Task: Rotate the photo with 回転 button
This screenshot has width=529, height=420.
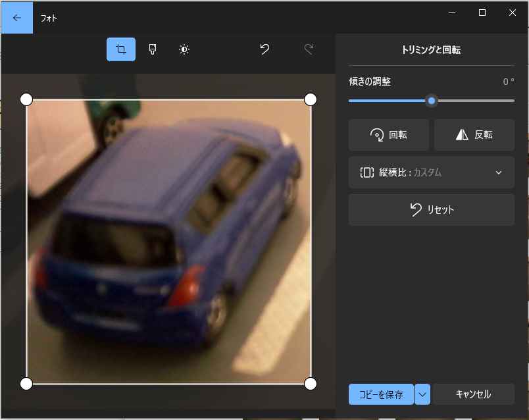Action: [389, 135]
